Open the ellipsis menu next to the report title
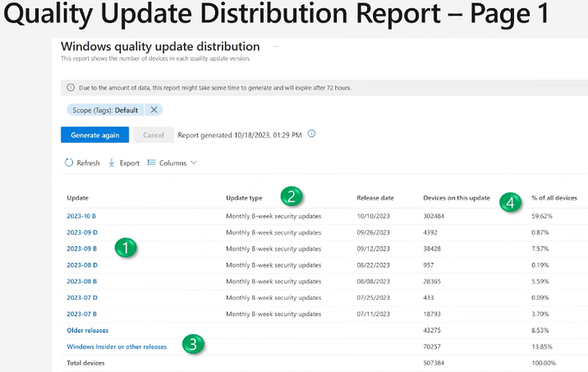 [276, 46]
